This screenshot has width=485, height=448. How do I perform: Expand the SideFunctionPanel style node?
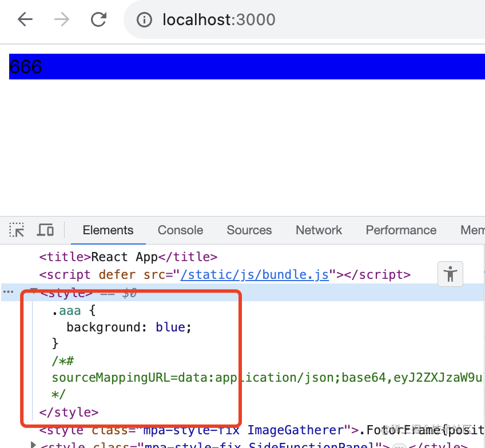point(33,445)
